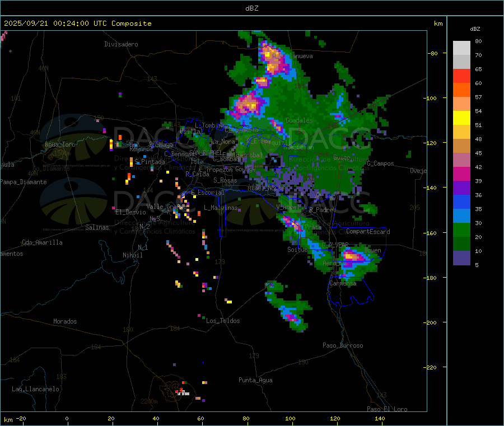Click the bright green 20 dBZ legend swatch
Image resolution: width=504 pixels, height=426 pixels.
coord(461,230)
